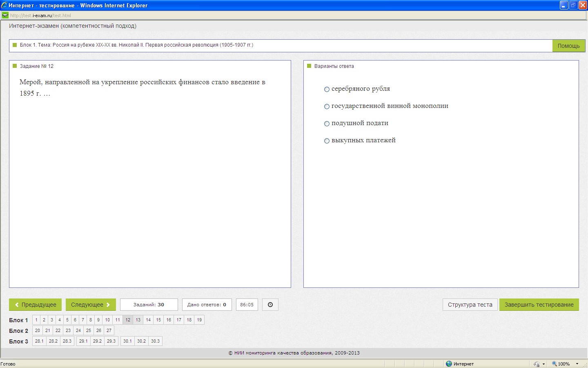Jump to question 16 in Блок 1

(x=169, y=320)
